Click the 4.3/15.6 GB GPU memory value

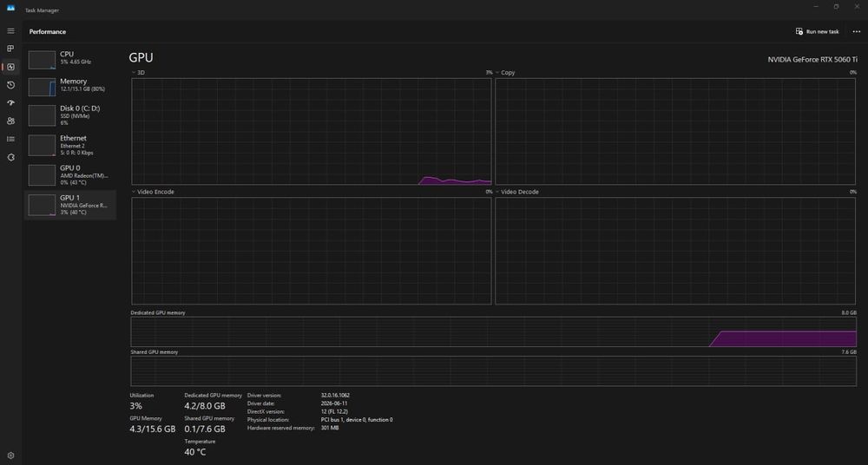(x=152, y=429)
